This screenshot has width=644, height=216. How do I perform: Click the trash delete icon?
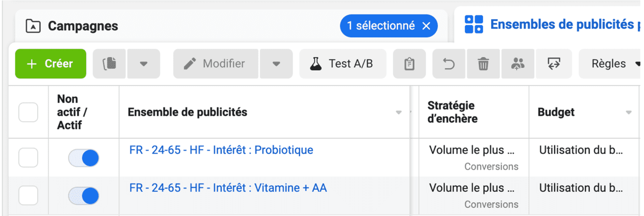pos(483,63)
